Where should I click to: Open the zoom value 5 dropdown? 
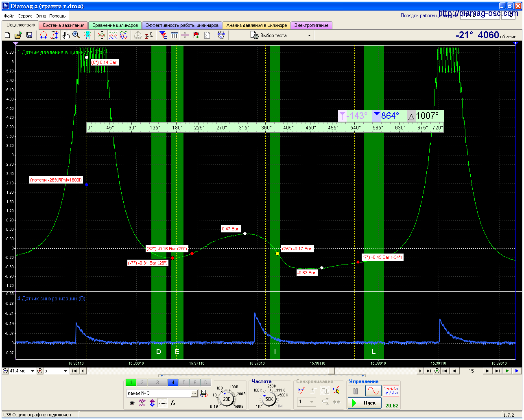pyautogui.click(x=65, y=371)
